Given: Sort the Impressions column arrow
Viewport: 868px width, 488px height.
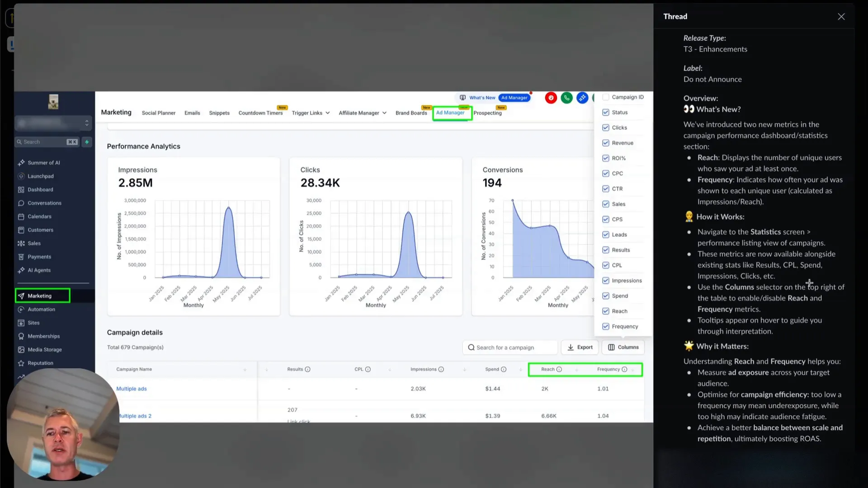Looking at the screenshot, I should tap(464, 370).
